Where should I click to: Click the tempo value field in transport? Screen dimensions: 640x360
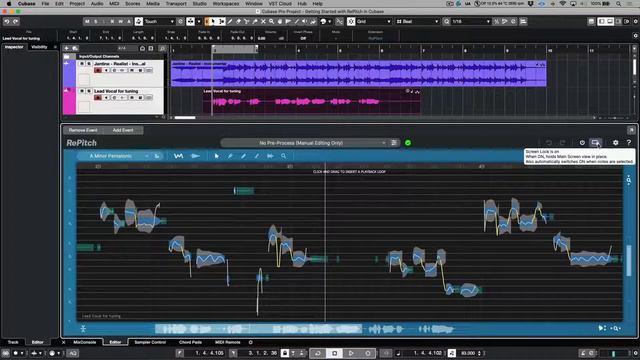(x=468, y=353)
